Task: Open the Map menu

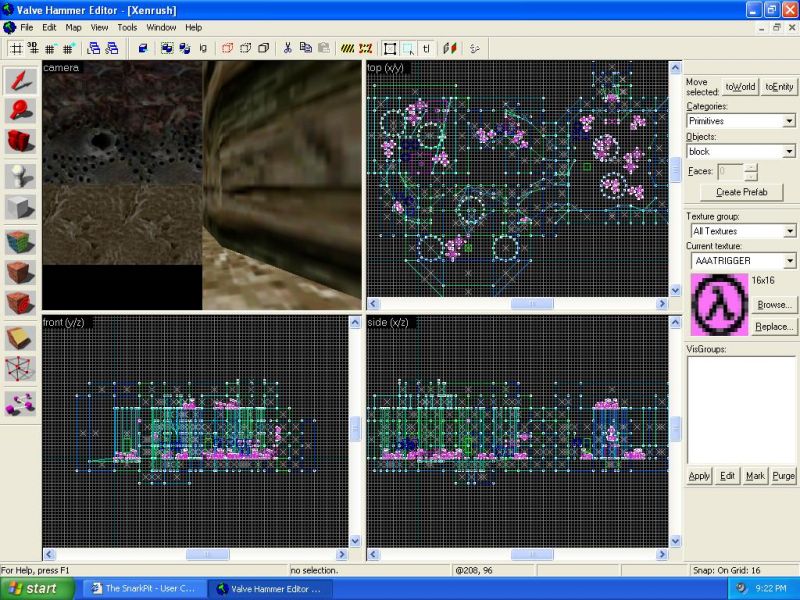Action: (73, 27)
